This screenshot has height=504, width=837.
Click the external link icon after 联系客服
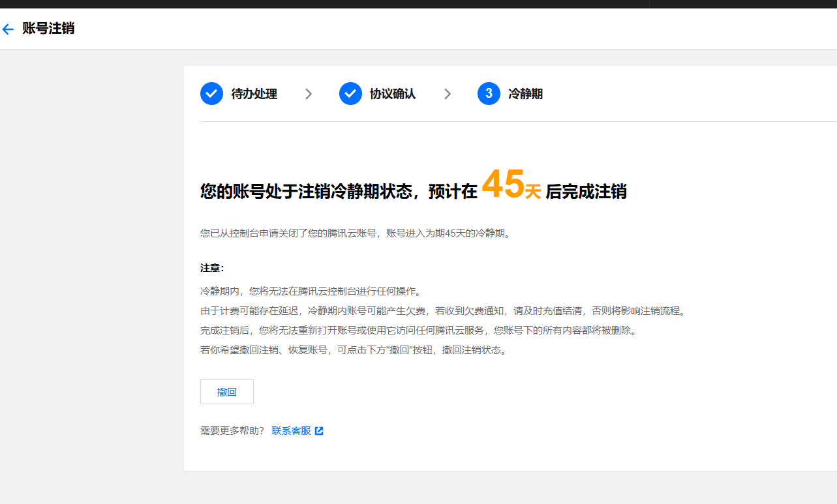tap(319, 431)
